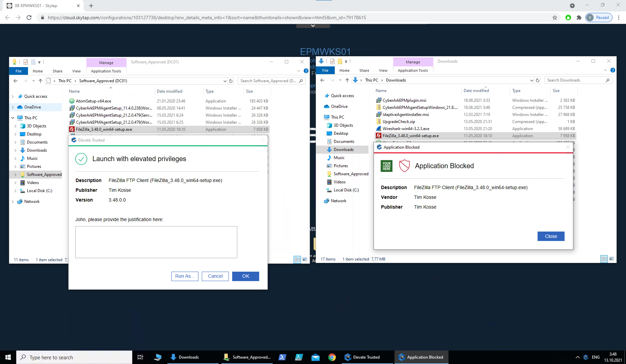
Task: Select IdaptiveAgentinstaller.msi file
Action: coord(406,114)
